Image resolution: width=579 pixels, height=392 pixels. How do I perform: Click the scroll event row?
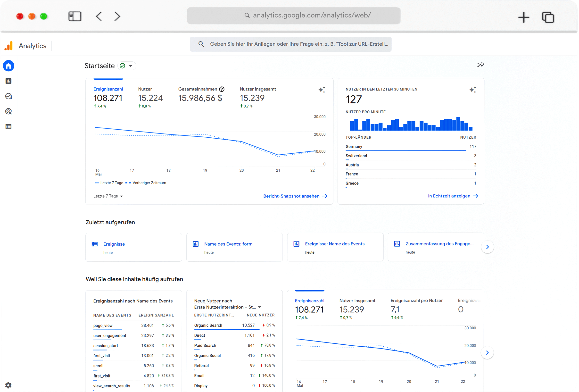133,366
